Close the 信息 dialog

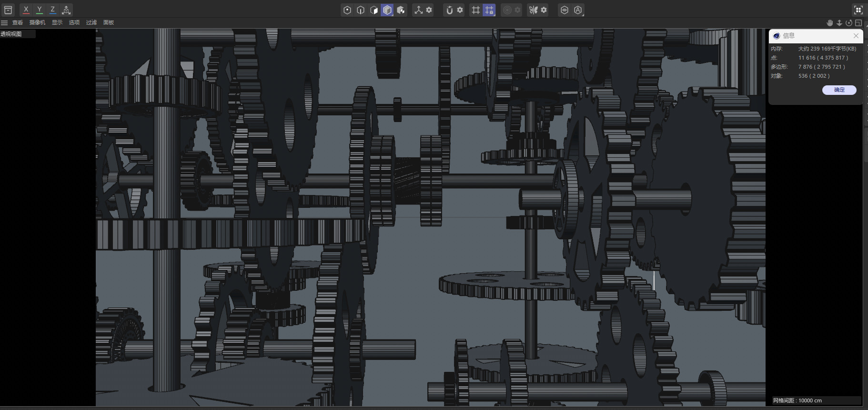coord(856,36)
